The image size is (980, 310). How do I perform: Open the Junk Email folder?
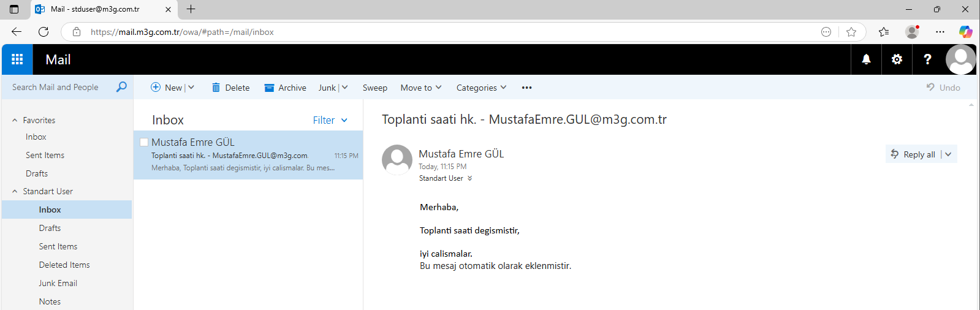tap(58, 283)
